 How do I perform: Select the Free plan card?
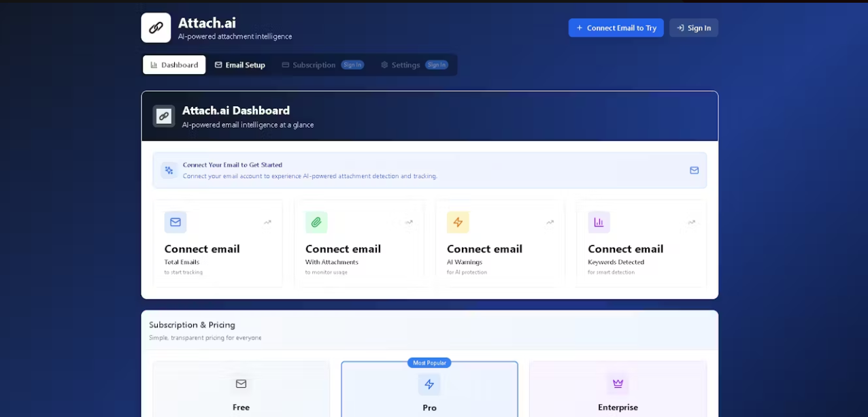(x=241, y=389)
